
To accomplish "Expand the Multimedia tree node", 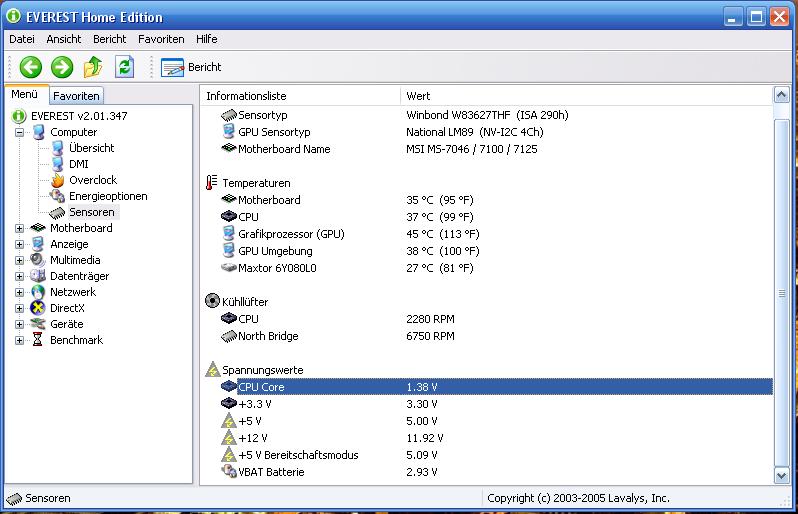I will [19, 261].
